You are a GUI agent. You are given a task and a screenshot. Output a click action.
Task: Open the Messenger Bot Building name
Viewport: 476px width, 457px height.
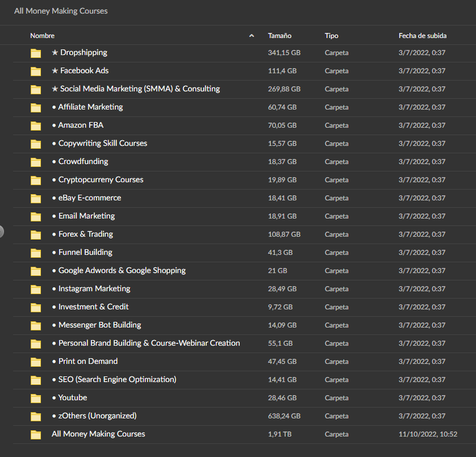click(x=97, y=325)
